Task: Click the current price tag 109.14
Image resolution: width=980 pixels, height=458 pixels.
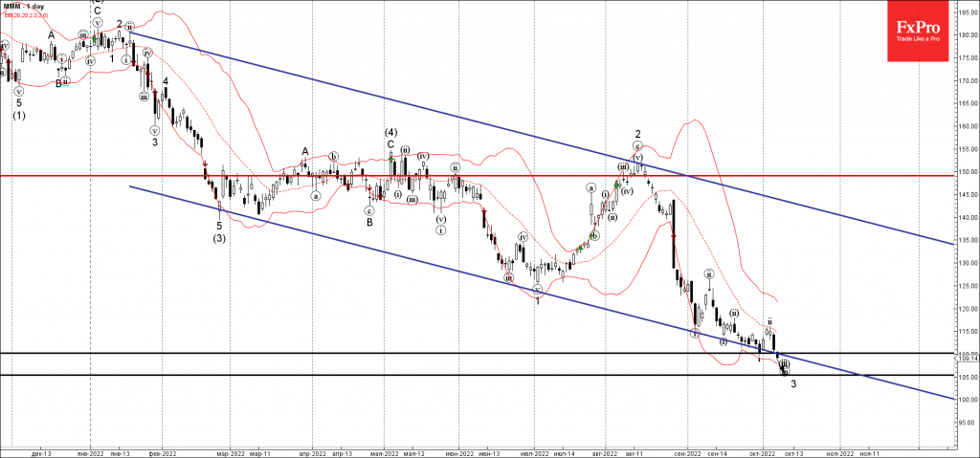Action: pyautogui.click(x=967, y=359)
